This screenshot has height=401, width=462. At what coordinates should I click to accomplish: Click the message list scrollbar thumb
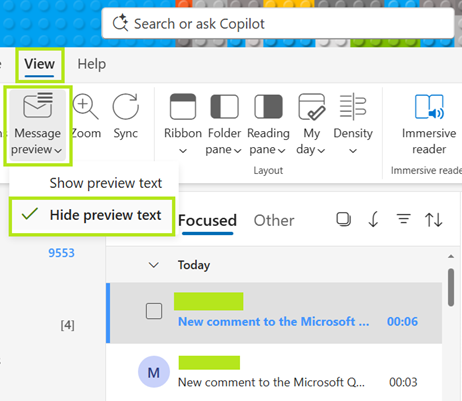coord(451,287)
